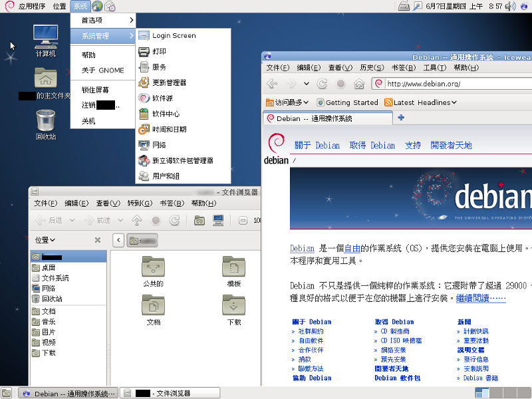Image resolution: width=532 pixels, height=399 pixels.
Task: Open 应用程序 menu in top panel
Action: [31, 6]
